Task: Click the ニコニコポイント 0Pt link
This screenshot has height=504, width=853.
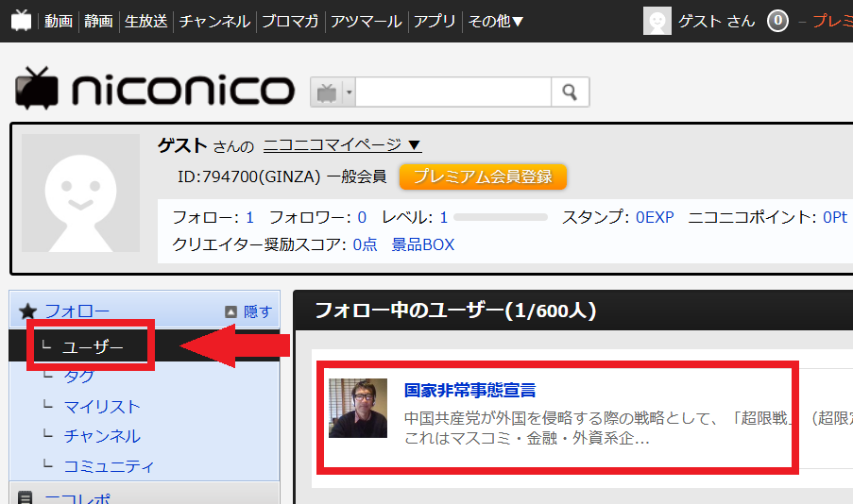Action: pyautogui.click(x=834, y=217)
